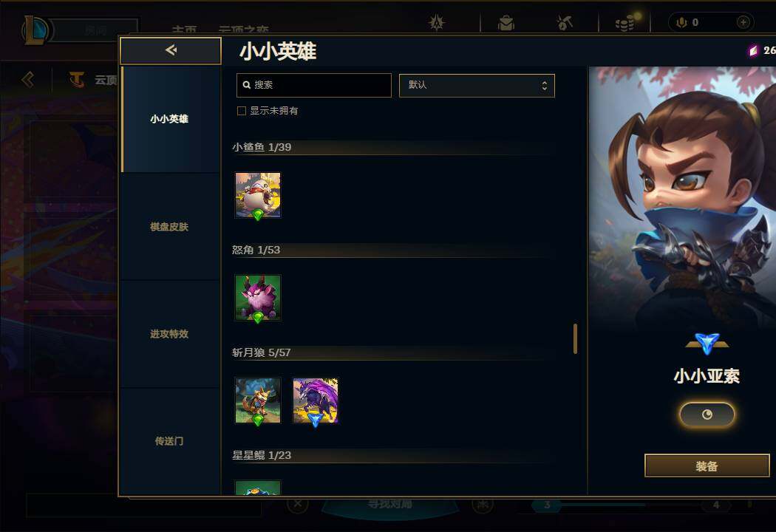The width and height of the screenshot is (776, 532).
Task: Open the 传送门 tab
Action: pyautogui.click(x=170, y=441)
